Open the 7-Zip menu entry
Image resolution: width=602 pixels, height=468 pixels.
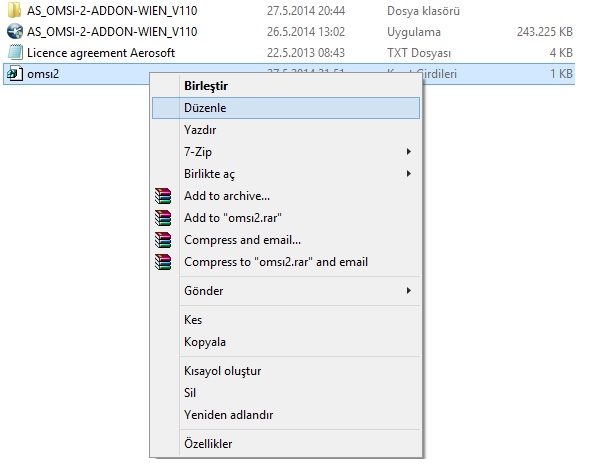click(286, 152)
